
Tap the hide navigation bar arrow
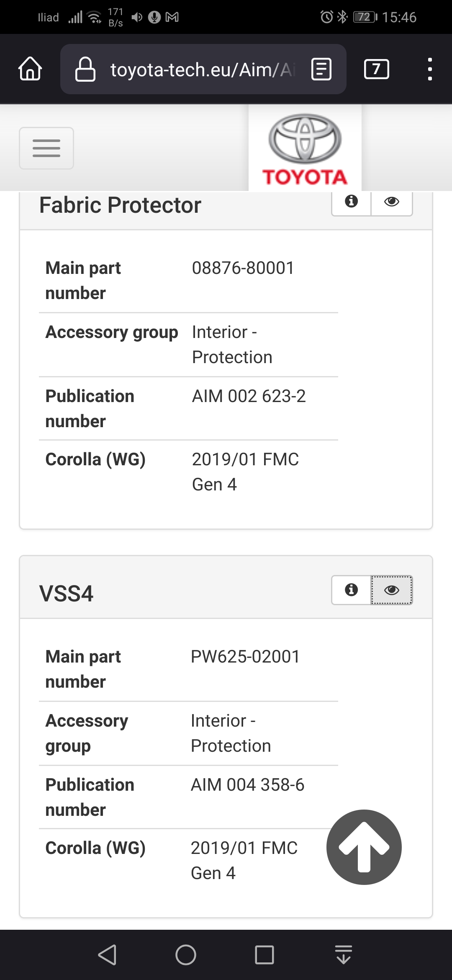pyautogui.click(x=344, y=955)
